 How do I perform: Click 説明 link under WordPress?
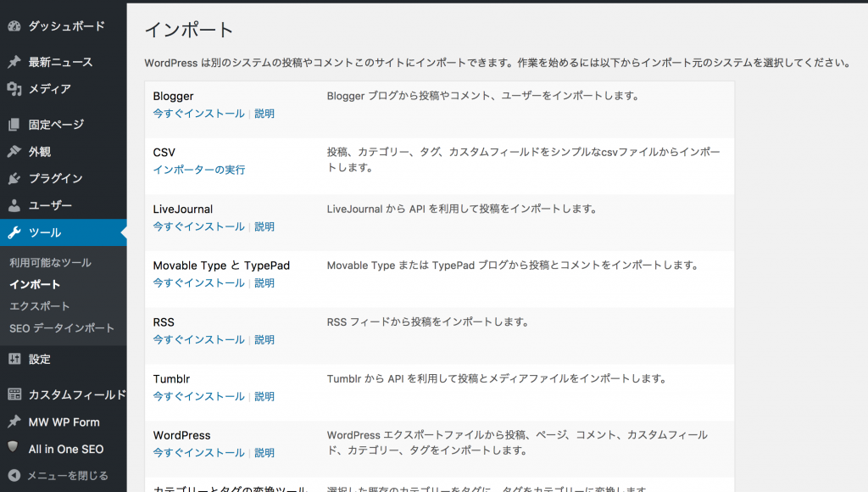(264, 453)
